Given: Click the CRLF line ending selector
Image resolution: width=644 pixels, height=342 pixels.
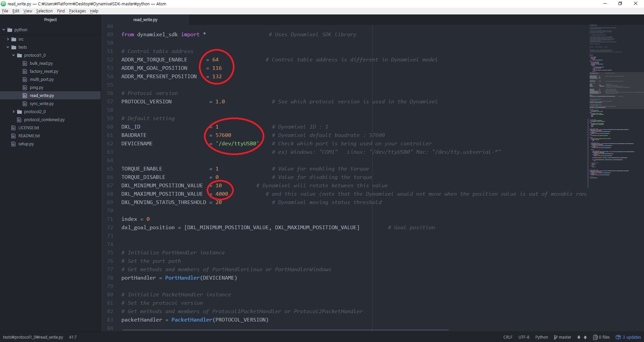Looking at the screenshot, I should [x=507, y=337].
